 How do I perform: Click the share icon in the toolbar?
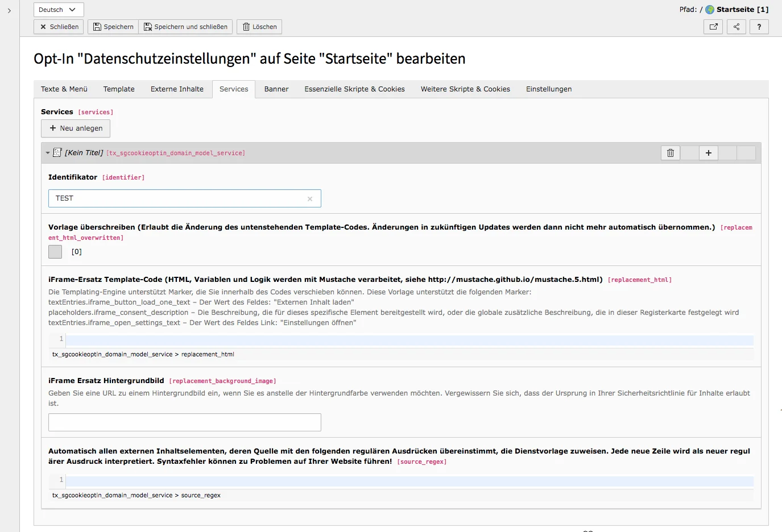[x=736, y=27]
